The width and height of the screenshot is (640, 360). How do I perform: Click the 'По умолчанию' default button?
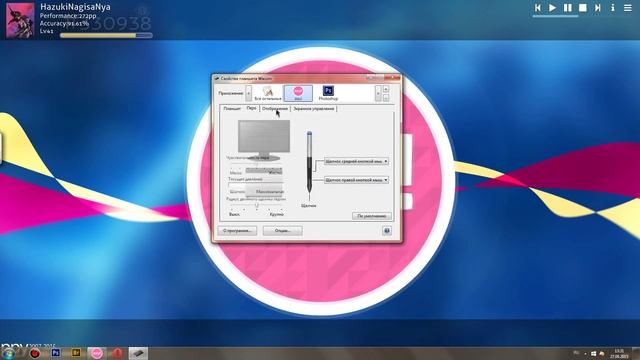coord(371,216)
